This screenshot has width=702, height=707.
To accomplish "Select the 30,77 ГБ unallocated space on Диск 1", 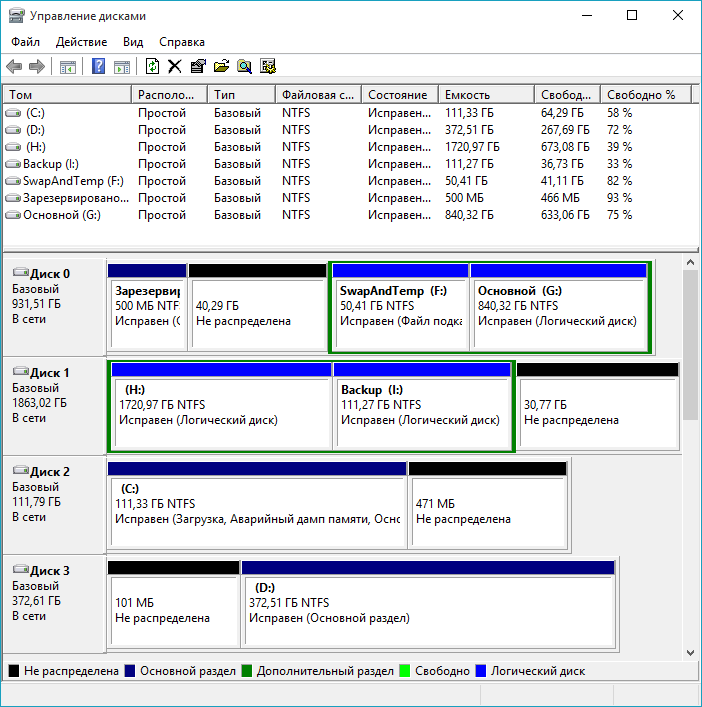I will (598, 405).
